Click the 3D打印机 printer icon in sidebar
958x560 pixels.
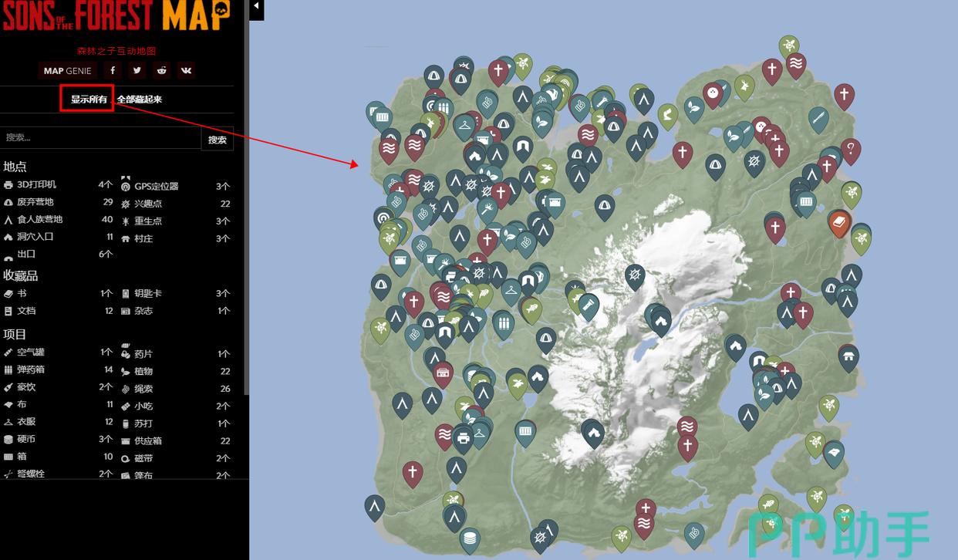pos(8,185)
